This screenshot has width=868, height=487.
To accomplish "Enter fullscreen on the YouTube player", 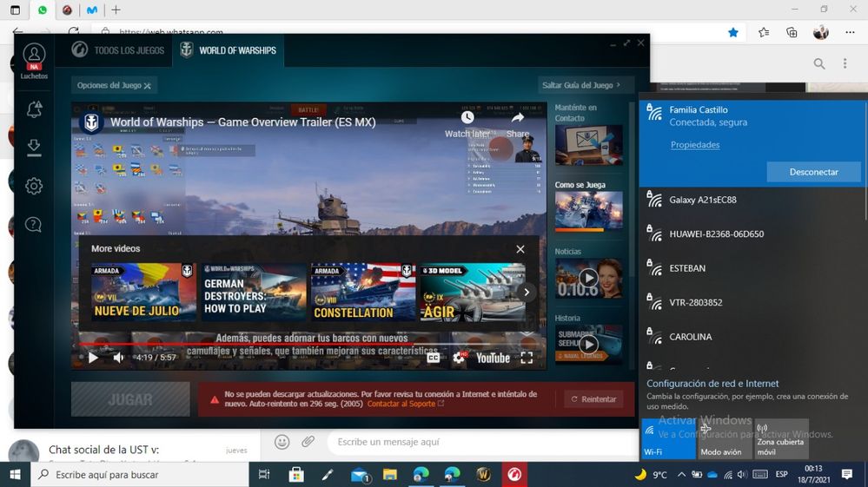I will click(527, 358).
